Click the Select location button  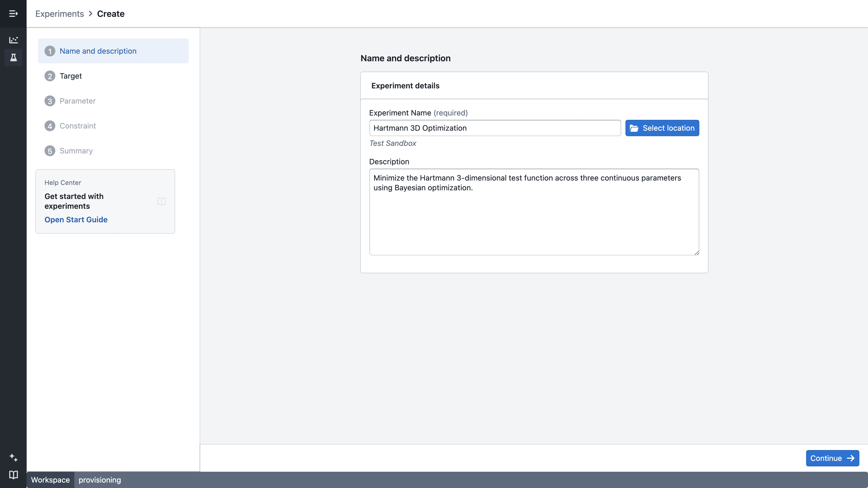tap(662, 128)
